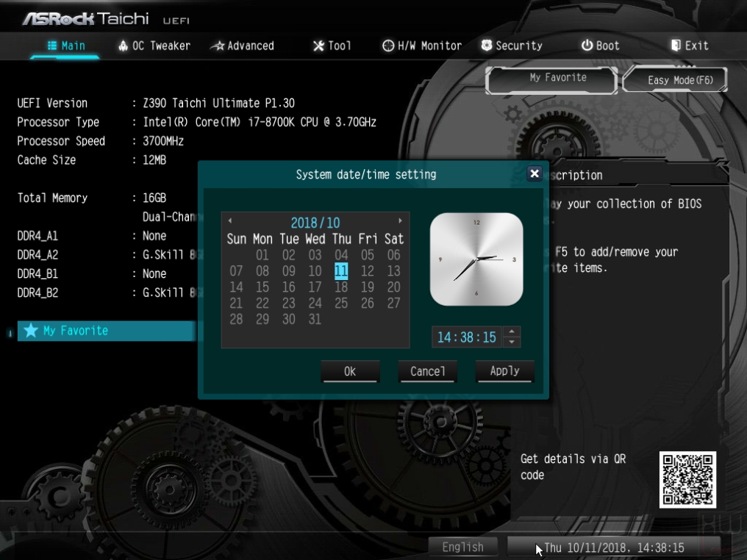The height and width of the screenshot is (560, 747).
Task: Select date 31 in calendar
Action: click(x=315, y=319)
